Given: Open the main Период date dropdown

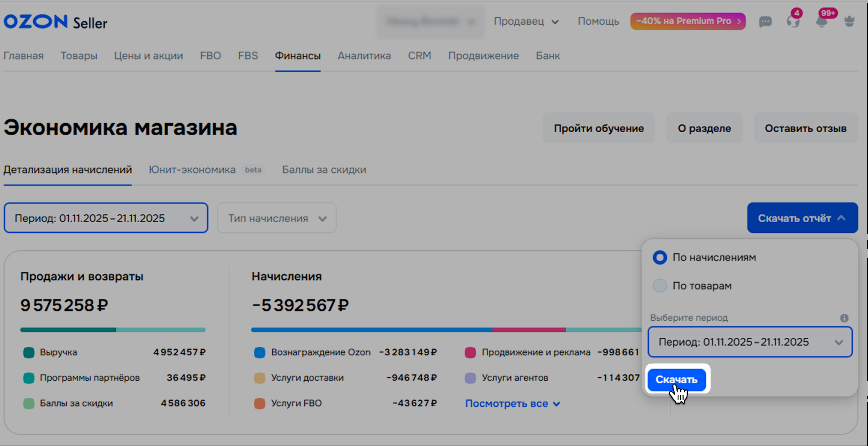Looking at the screenshot, I should click(106, 218).
